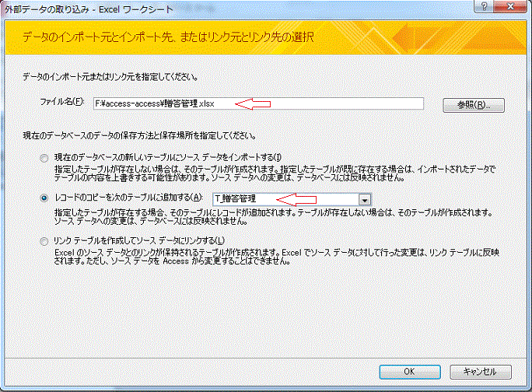The image size is (532, 392).
Task: Click label リンク テーブルを作成してソース データにリンクする(L)
Action: [139, 240]
